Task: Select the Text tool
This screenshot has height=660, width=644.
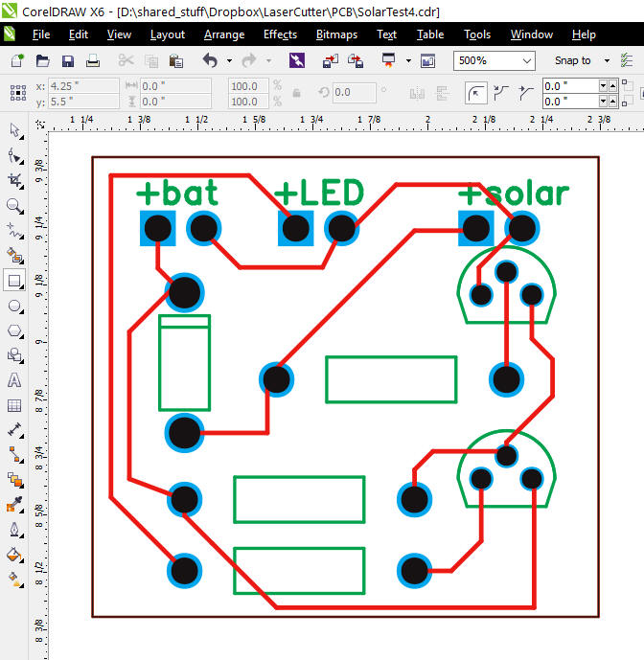Action: (14, 380)
